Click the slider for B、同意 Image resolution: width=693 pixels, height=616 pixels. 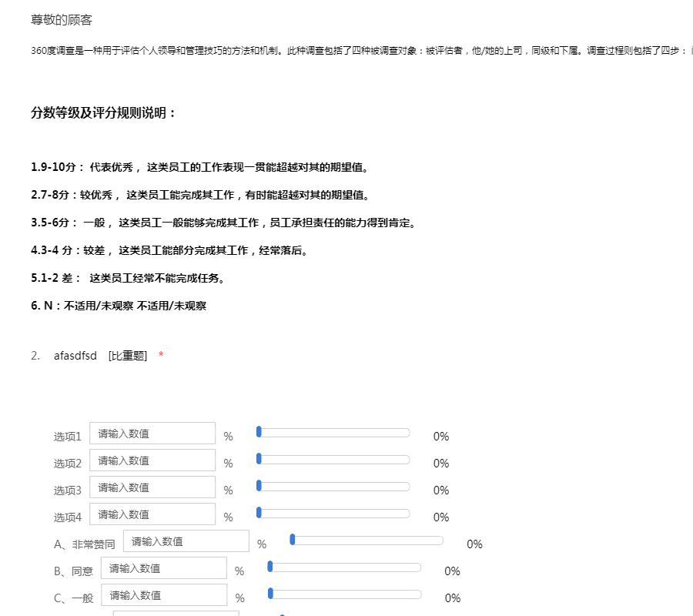[346, 567]
